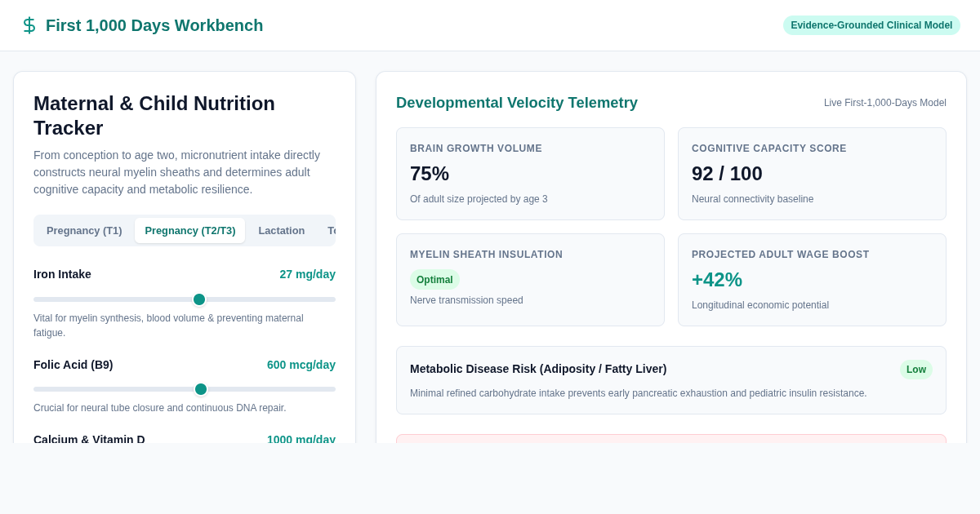Viewport: 980px width, 514px height.
Task: Click the Maternal & Child Nutrition Tracker title
Action: [154, 116]
